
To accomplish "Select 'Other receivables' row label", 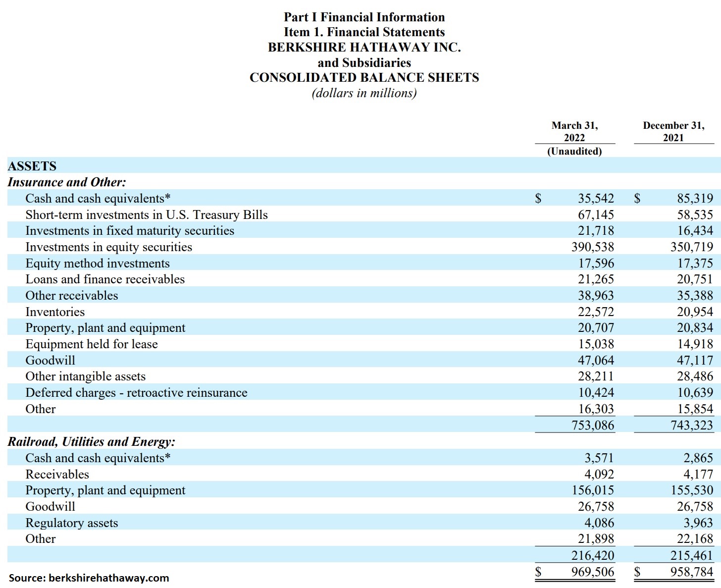I will click(x=72, y=296).
